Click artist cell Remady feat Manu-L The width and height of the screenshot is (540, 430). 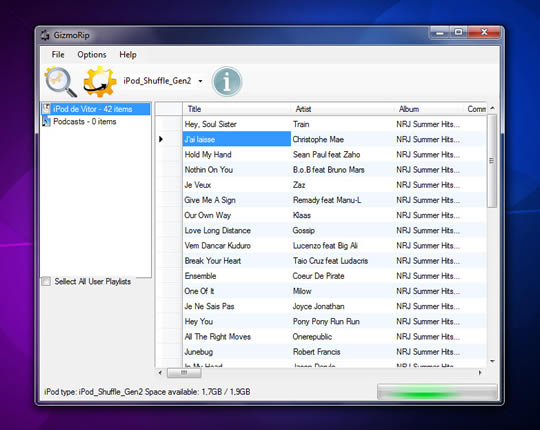click(x=342, y=200)
